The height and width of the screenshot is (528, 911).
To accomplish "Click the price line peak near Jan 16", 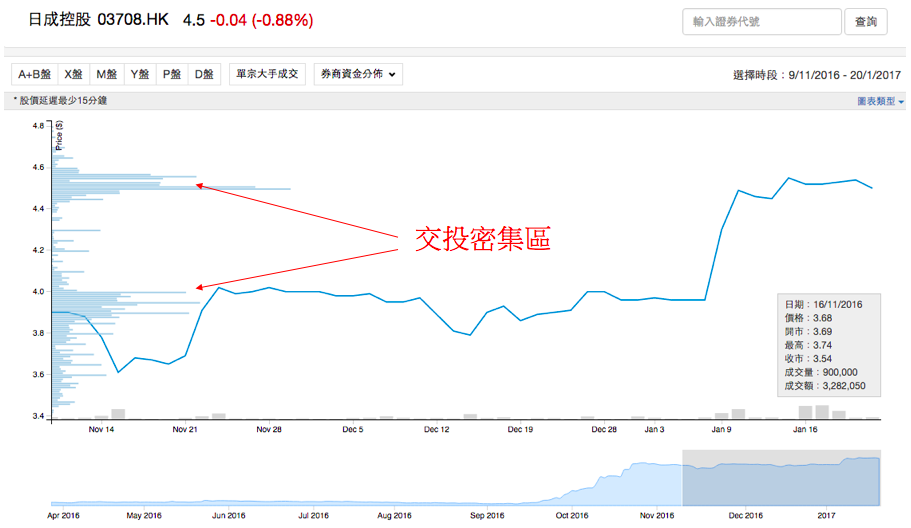I will click(x=789, y=178).
